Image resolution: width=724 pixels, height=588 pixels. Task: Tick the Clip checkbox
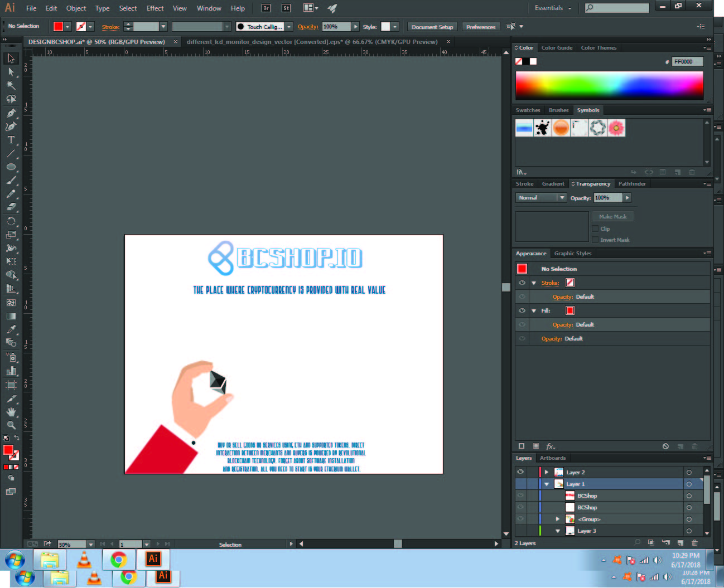pyautogui.click(x=595, y=229)
